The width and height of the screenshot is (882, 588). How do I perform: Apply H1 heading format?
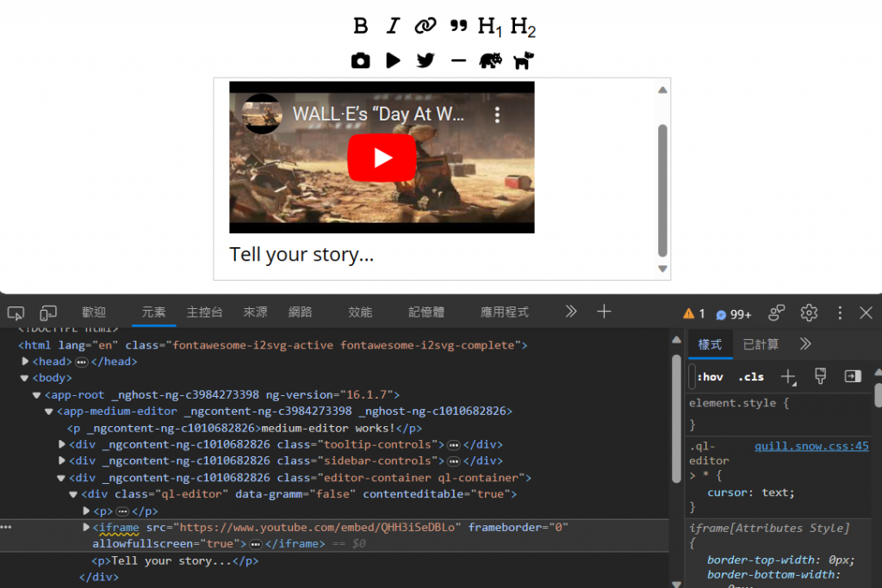pos(489,27)
